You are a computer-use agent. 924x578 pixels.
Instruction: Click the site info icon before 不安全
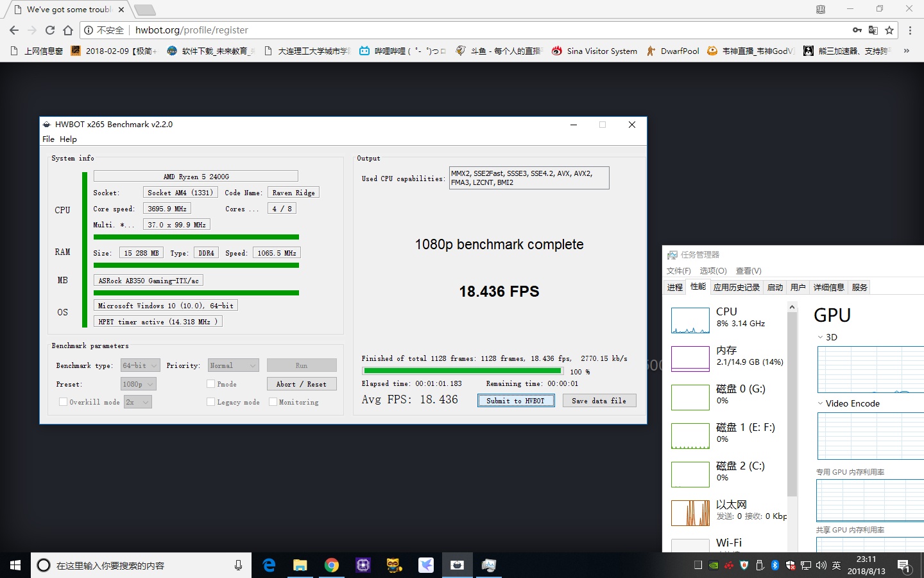89,30
